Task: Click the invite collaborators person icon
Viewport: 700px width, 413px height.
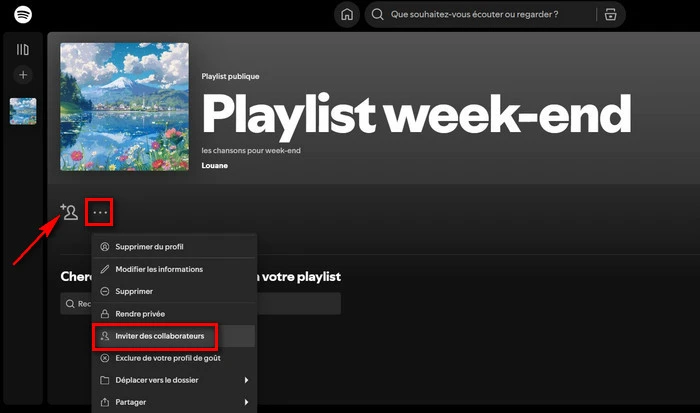Action: 68,212
